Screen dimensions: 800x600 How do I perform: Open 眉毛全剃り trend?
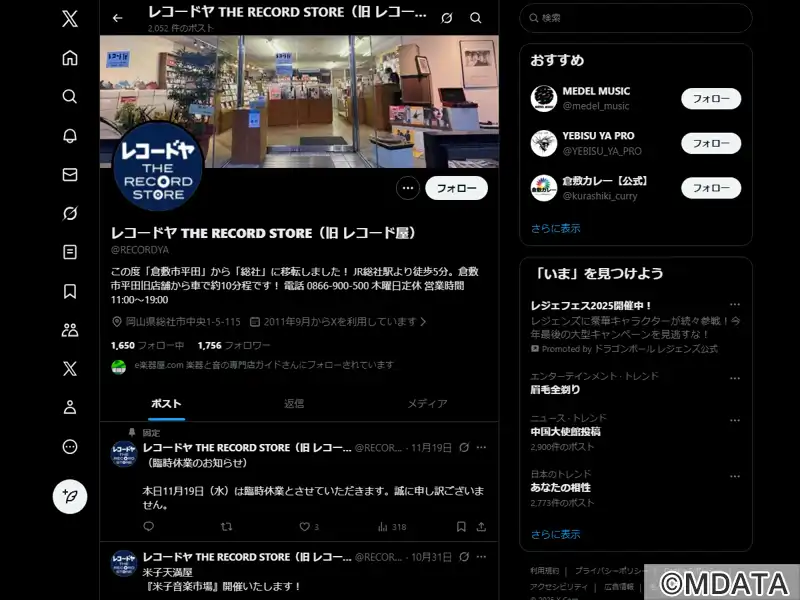[x=556, y=390]
